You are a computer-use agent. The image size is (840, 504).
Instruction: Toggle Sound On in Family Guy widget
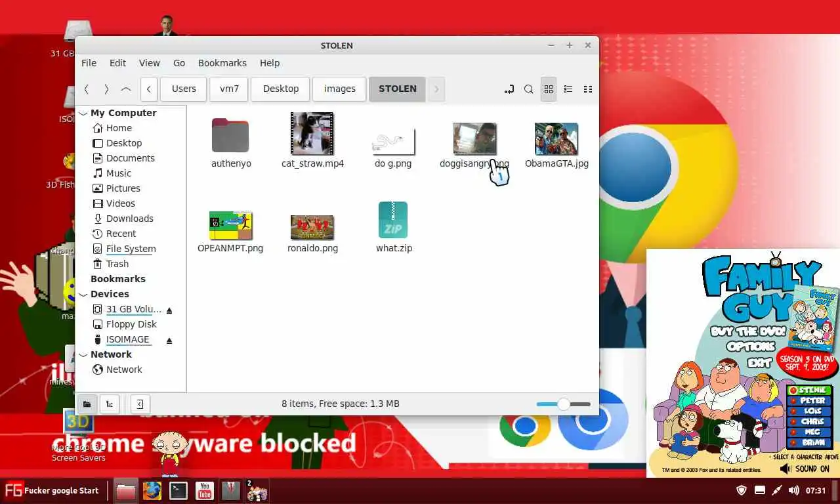pyautogui.click(x=805, y=469)
